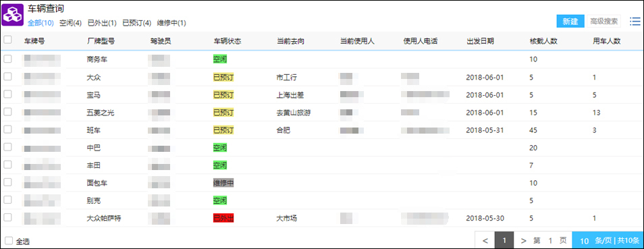Select the 维修中(1) filter tab
644x249 pixels.
click(171, 23)
